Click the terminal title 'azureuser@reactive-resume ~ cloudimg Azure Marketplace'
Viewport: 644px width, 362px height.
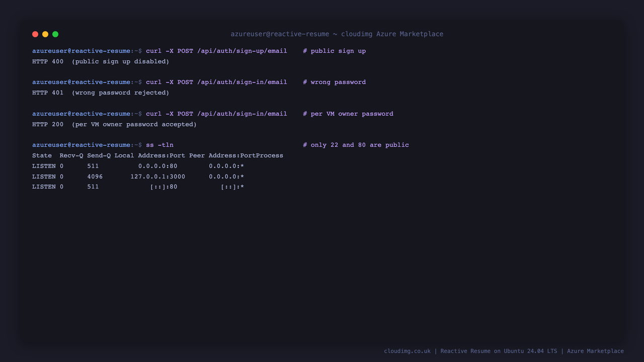coord(337,34)
